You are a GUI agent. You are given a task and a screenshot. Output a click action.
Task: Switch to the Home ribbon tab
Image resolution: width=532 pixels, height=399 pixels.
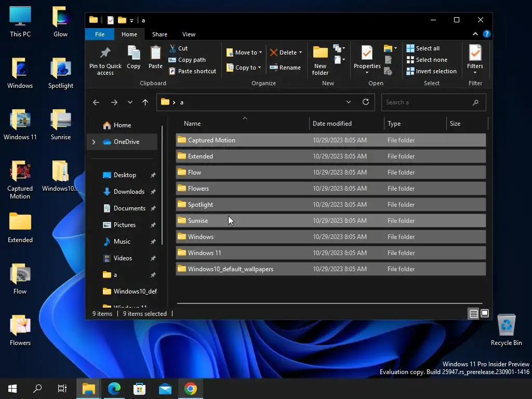[x=129, y=34]
